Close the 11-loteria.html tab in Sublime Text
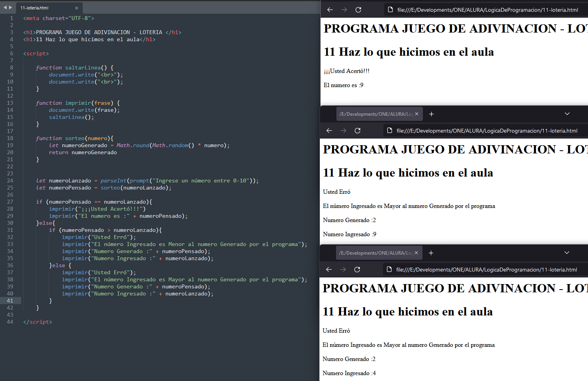This screenshot has height=381, width=588. coord(76,8)
